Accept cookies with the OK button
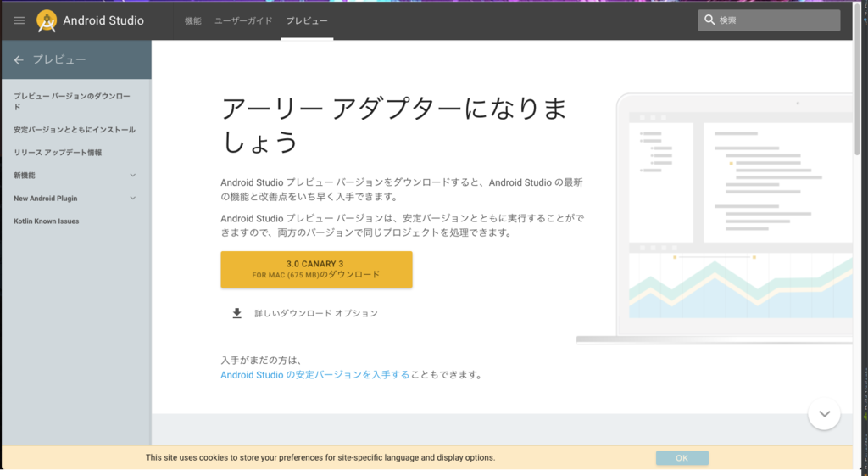The height and width of the screenshot is (476, 868). pos(682,457)
